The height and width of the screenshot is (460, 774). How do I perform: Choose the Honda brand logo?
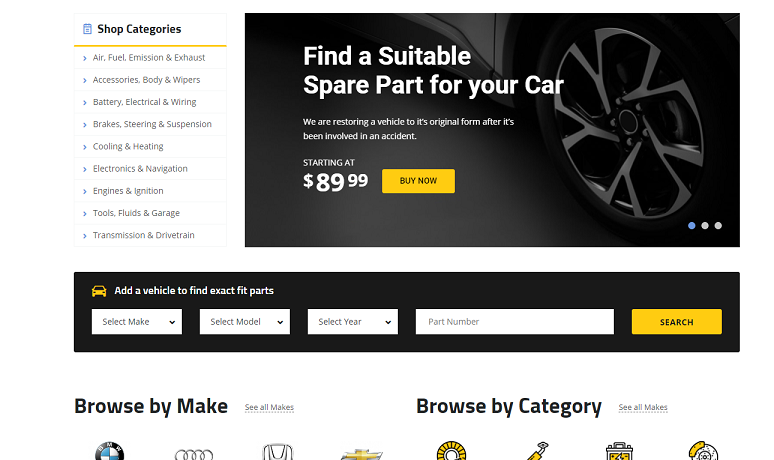coord(278,452)
